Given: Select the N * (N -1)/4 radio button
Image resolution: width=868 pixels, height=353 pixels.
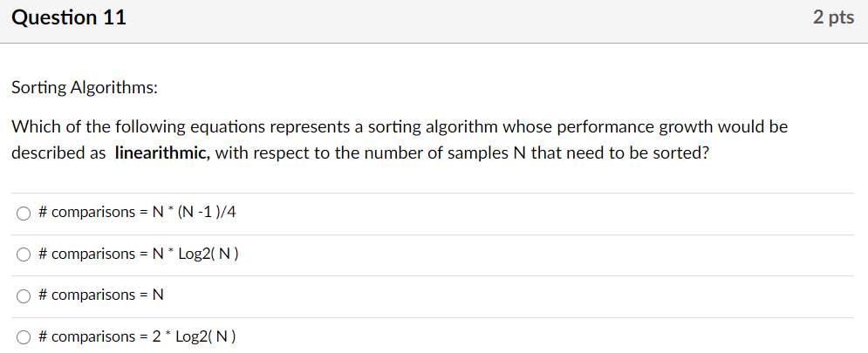Looking at the screenshot, I should 24,214.
